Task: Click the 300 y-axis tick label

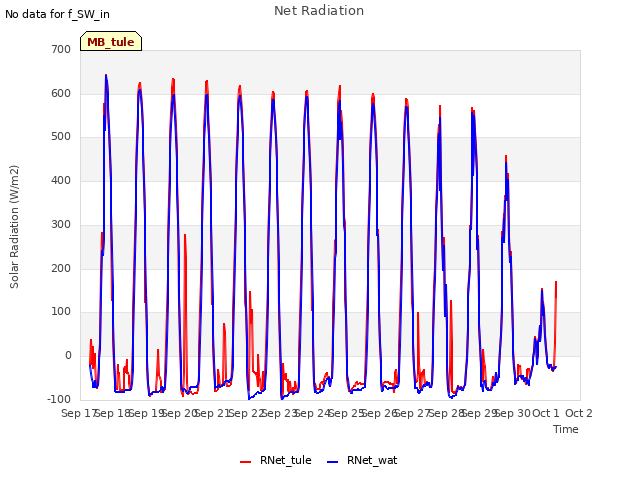Action: point(61,224)
